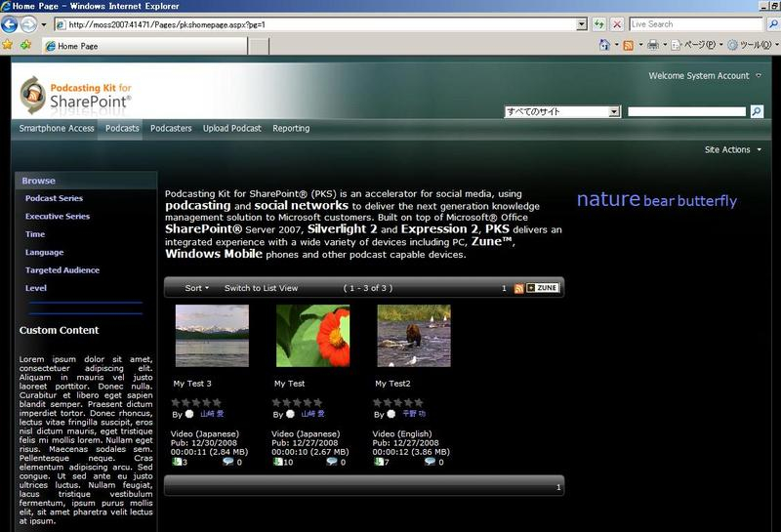Open the Podcasts nav tab
This screenshot has width=781, height=532.
(x=122, y=129)
